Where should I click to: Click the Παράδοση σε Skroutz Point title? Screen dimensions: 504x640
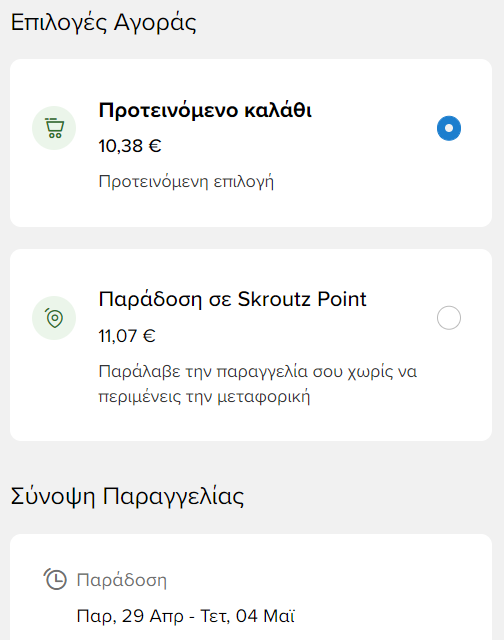(233, 299)
